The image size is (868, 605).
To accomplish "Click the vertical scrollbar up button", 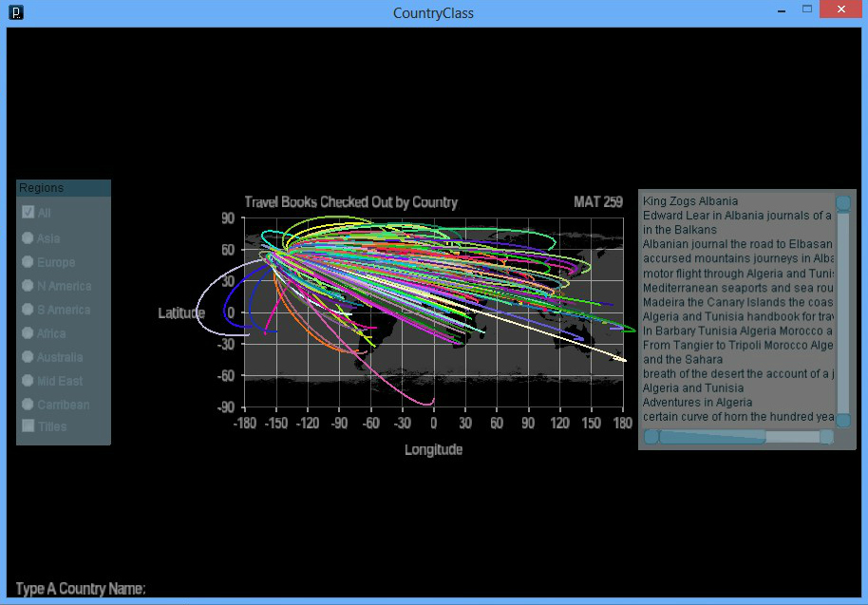I will (842, 202).
